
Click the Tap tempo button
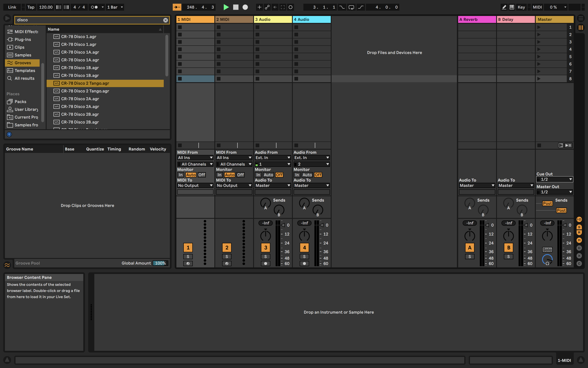click(x=31, y=7)
